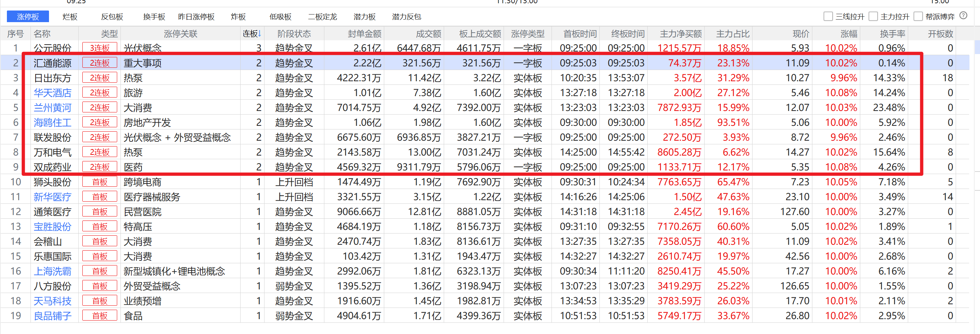Select the 双成药业 stock name
The height and width of the screenshot is (334, 980).
click(x=53, y=167)
